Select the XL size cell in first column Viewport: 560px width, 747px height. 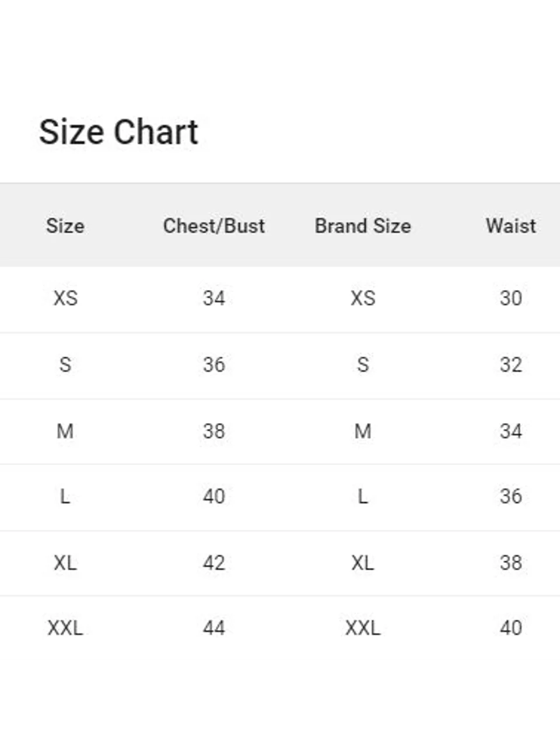(x=65, y=563)
